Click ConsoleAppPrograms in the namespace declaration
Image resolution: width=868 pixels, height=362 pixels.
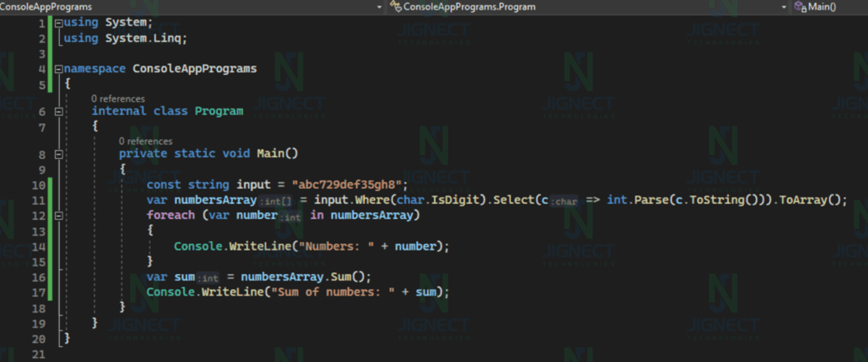(x=195, y=68)
